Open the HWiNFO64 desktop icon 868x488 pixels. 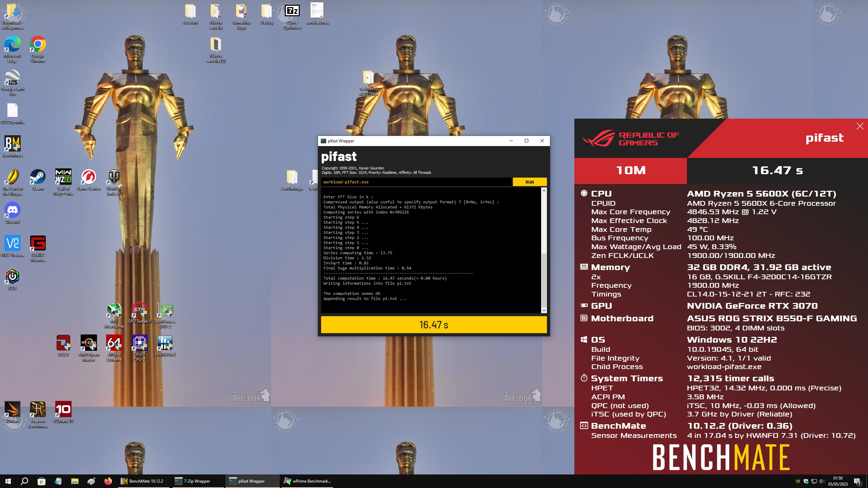(x=165, y=346)
